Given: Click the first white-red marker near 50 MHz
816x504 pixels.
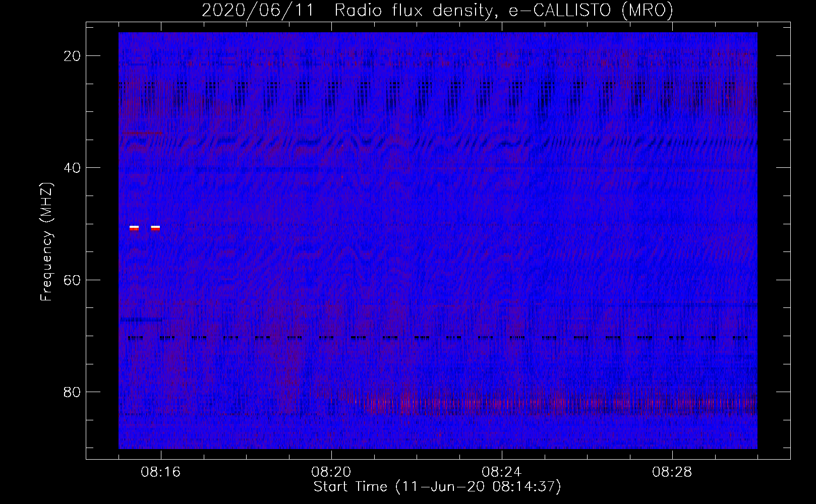Looking at the screenshot, I should (134, 228).
